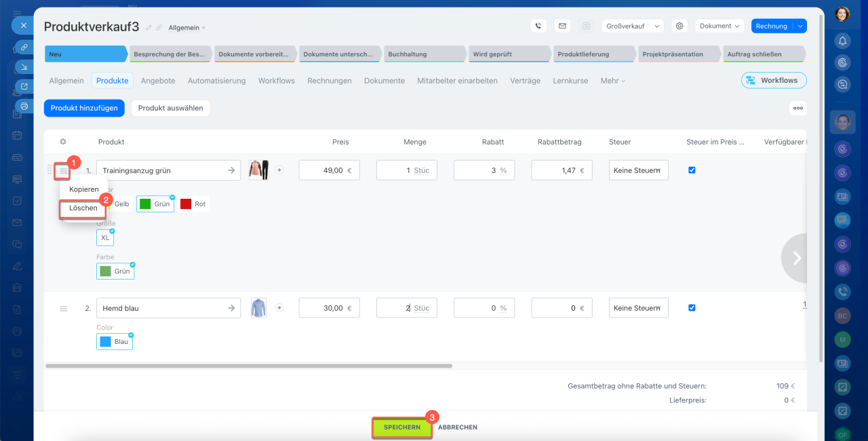Click the pencil icon next to Produktverkauf3
This screenshot has width=868, height=441.
149,28
